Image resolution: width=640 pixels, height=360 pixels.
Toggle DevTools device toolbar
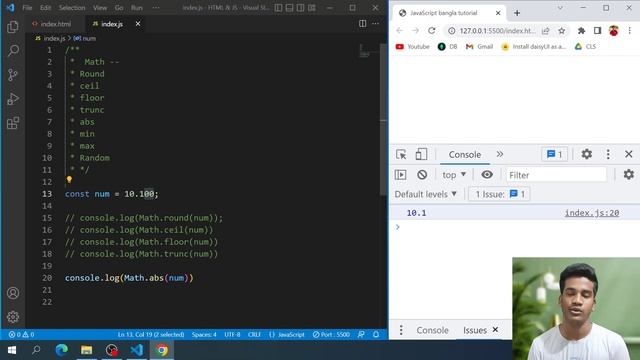point(421,154)
